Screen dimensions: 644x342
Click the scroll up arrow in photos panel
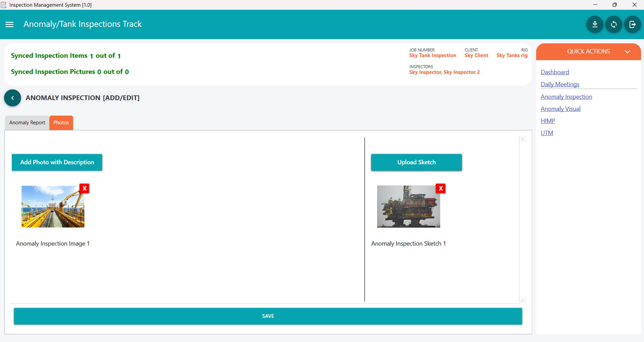(x=523, y=139)
